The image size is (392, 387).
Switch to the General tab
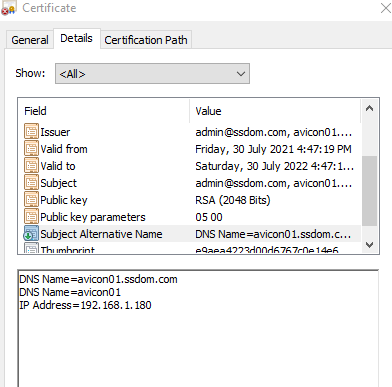click(x=30, y=40)
